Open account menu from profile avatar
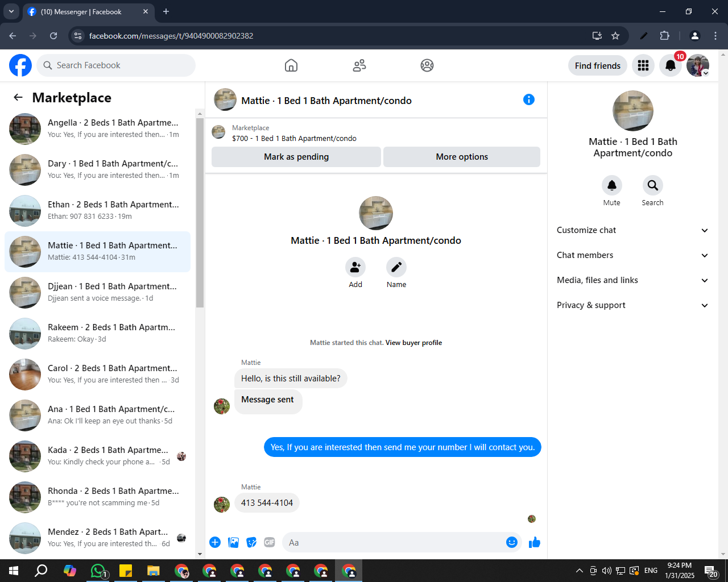Screen dimensions: 728x582 (698, 65)
